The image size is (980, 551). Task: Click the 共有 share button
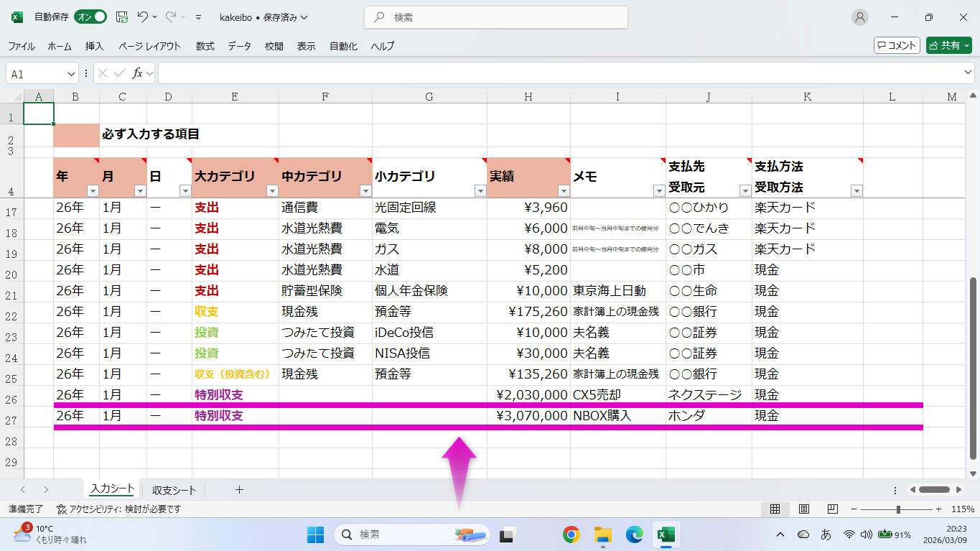coord(948,45)
